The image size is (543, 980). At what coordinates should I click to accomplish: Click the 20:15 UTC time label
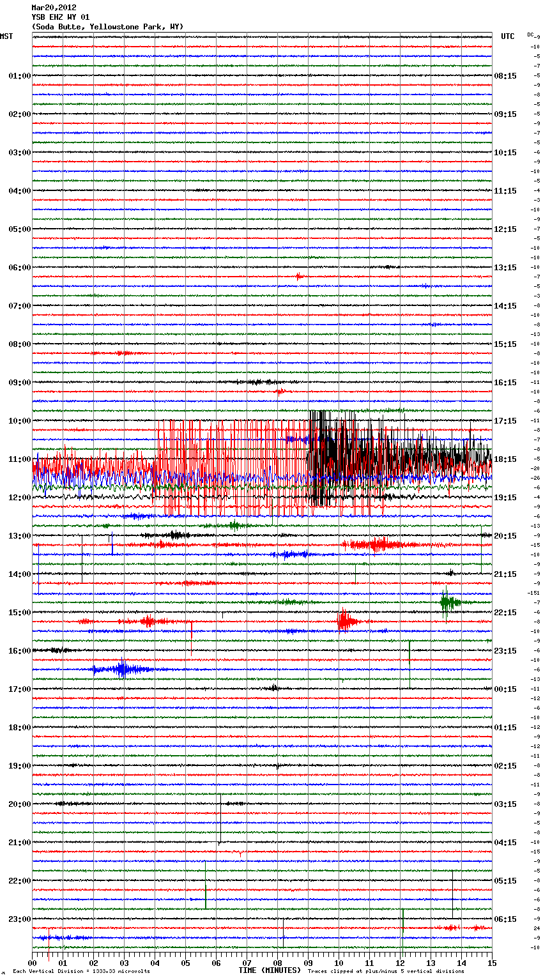click(x=505, y=536)
